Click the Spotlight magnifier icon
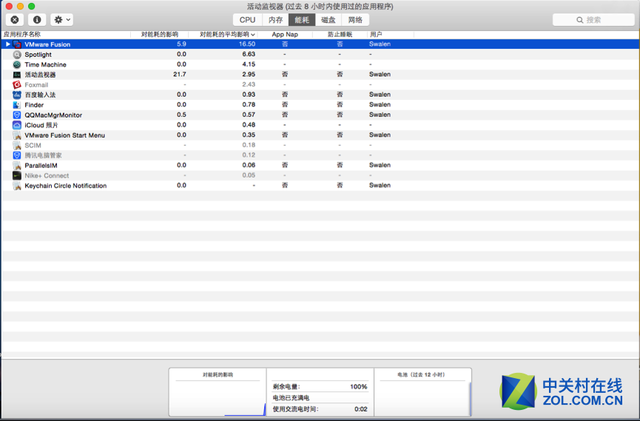 [17, 54]
